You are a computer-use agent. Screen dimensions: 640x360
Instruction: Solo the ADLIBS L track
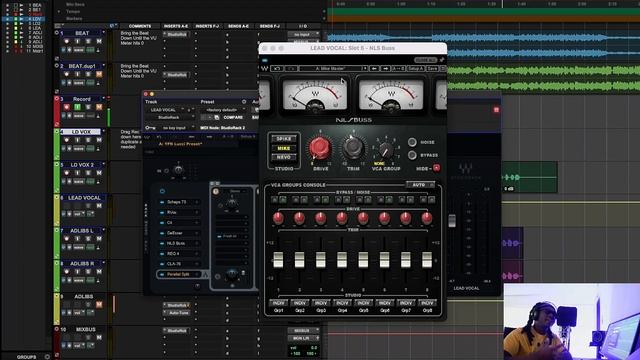88,239
